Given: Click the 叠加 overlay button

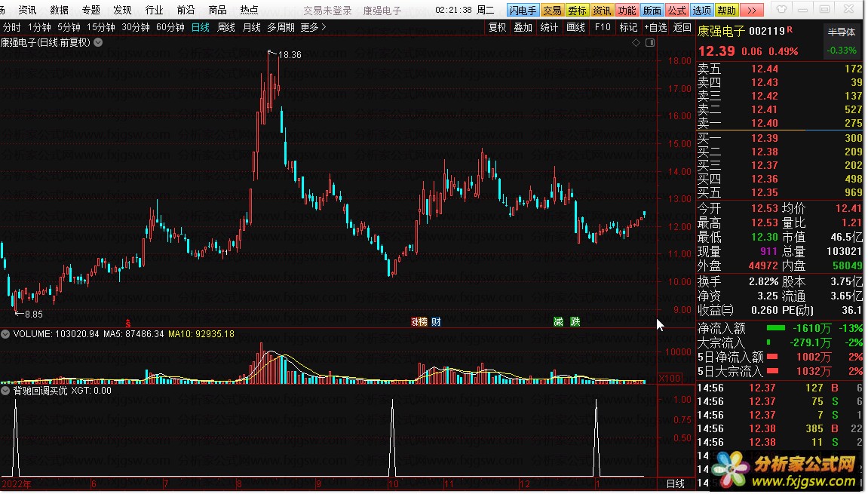Looking at the screenshot, I should coord(523,27).
